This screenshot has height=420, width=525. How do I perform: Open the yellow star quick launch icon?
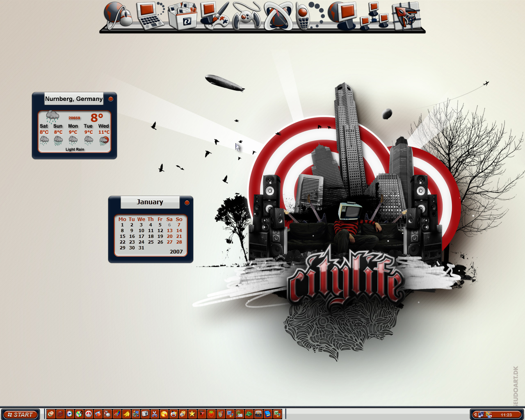pyautogui.click(x=192, y=414)
